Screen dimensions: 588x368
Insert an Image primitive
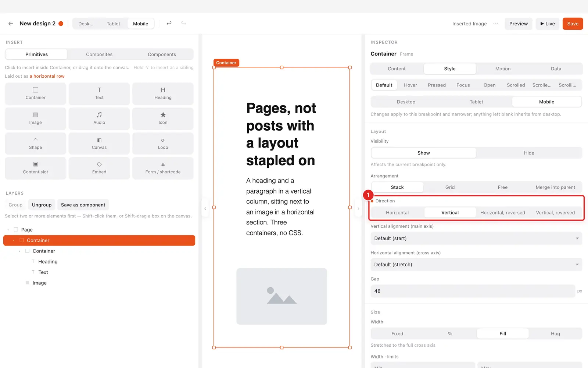(36, 118)
